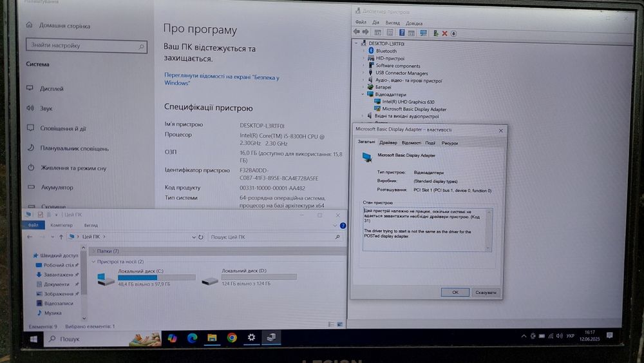Click OK in the adapter properties dialog
Viewport: 644px width, 363px height.
(455, 292)
